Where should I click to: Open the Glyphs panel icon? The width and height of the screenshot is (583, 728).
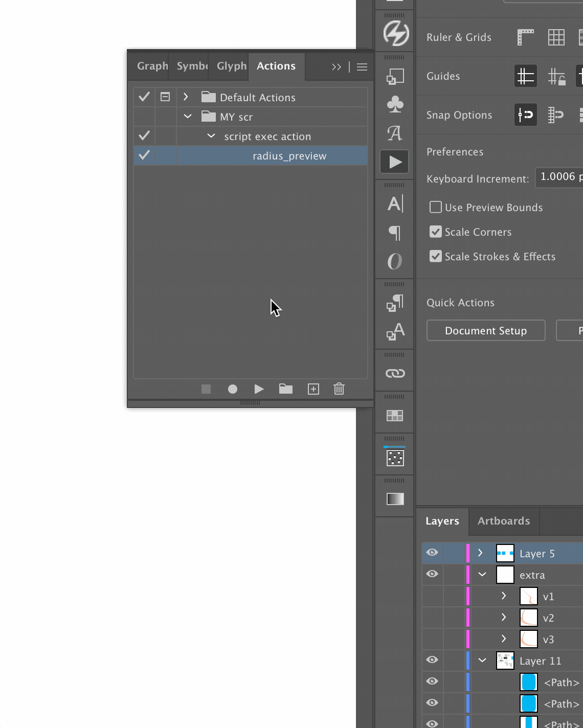click(x=395, y=133)
